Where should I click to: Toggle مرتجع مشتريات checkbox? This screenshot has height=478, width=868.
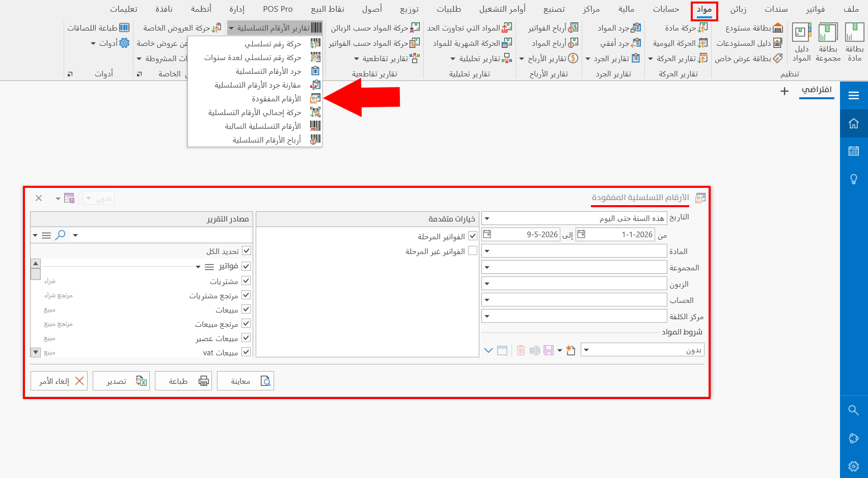246,295
